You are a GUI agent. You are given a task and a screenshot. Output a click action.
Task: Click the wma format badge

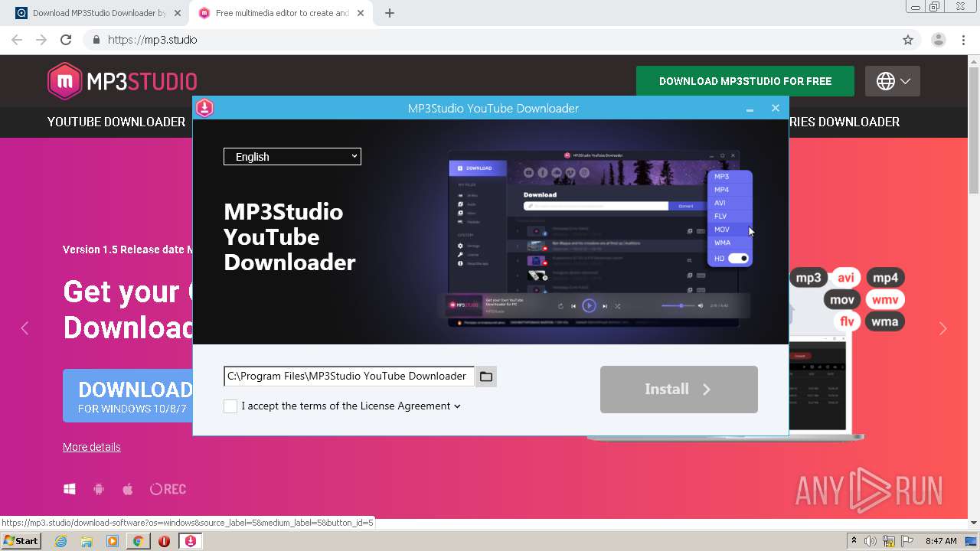pyautogui.click(x=885, y=321)
